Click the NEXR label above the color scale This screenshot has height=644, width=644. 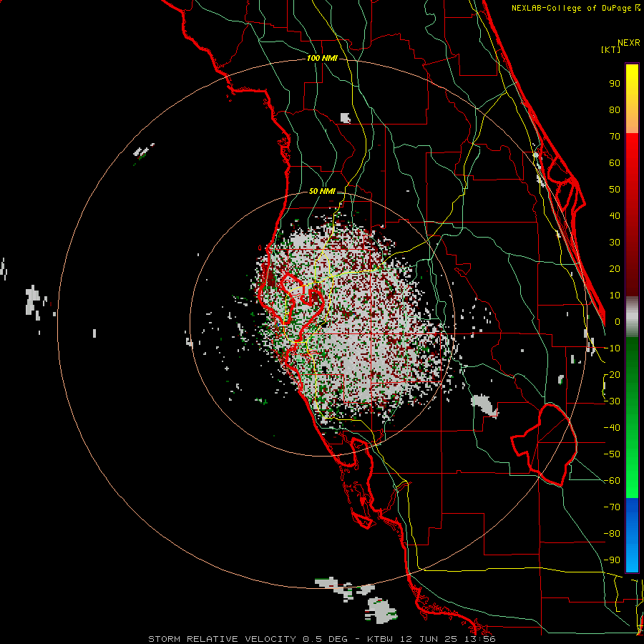[629, 43]
